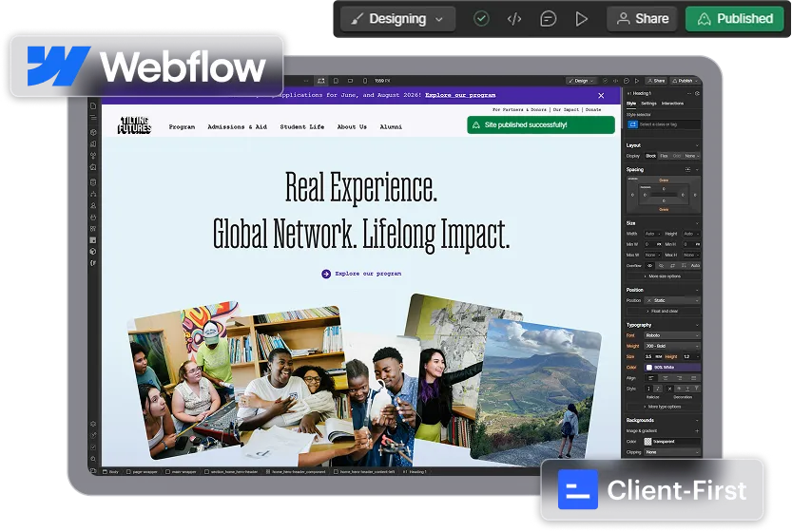Click the style selector blue icon
792x532 pixels.
(x=632, y=124)
